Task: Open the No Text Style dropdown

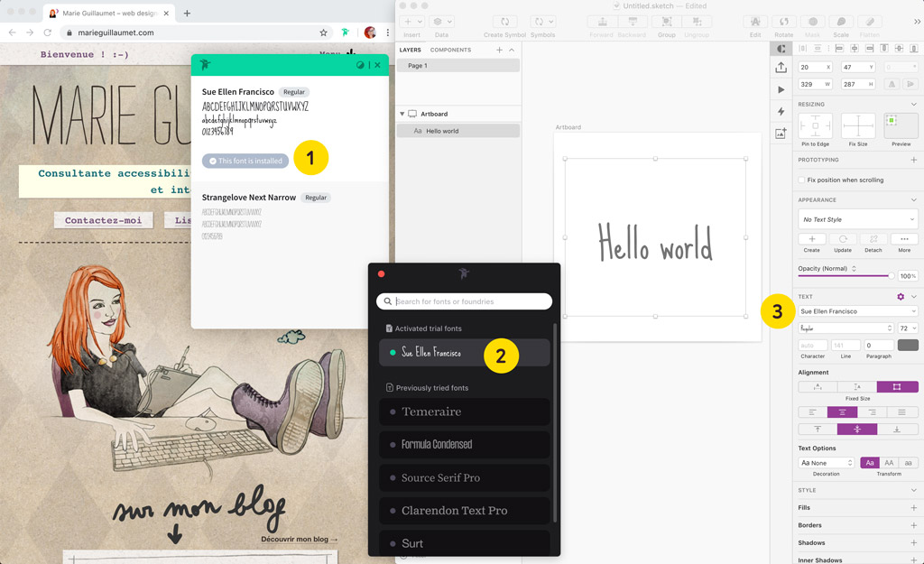Action: (x=857, y=219)
